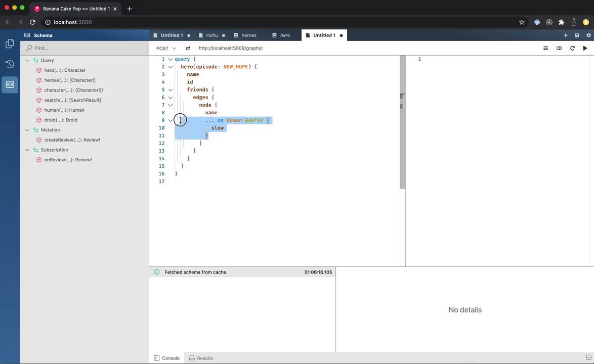594x364 pixels.
Task: Click the Query type tree icon
Action: [x=35, y=60]
